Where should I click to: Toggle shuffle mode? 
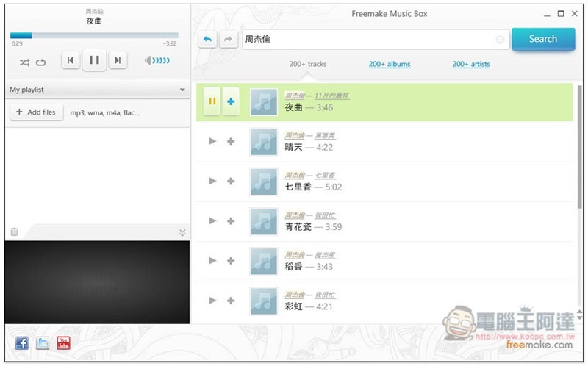(x=24, y=62)
